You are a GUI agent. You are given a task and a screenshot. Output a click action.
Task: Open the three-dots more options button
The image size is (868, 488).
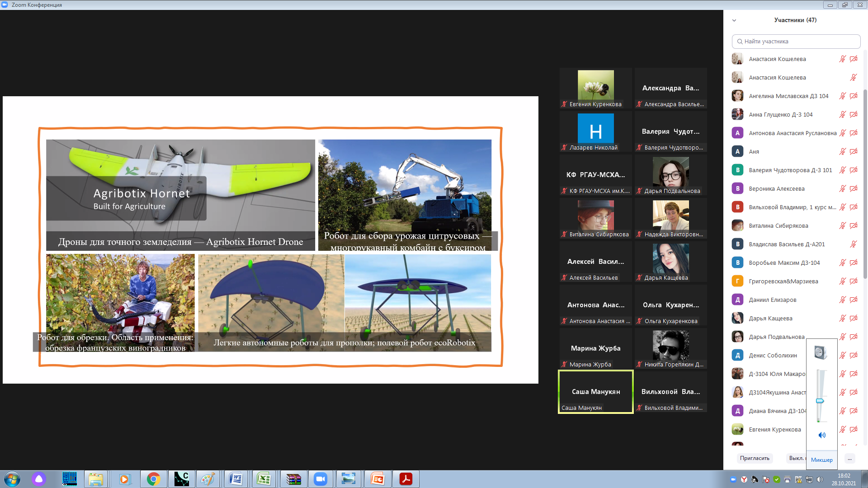click(x=849, y=459)
